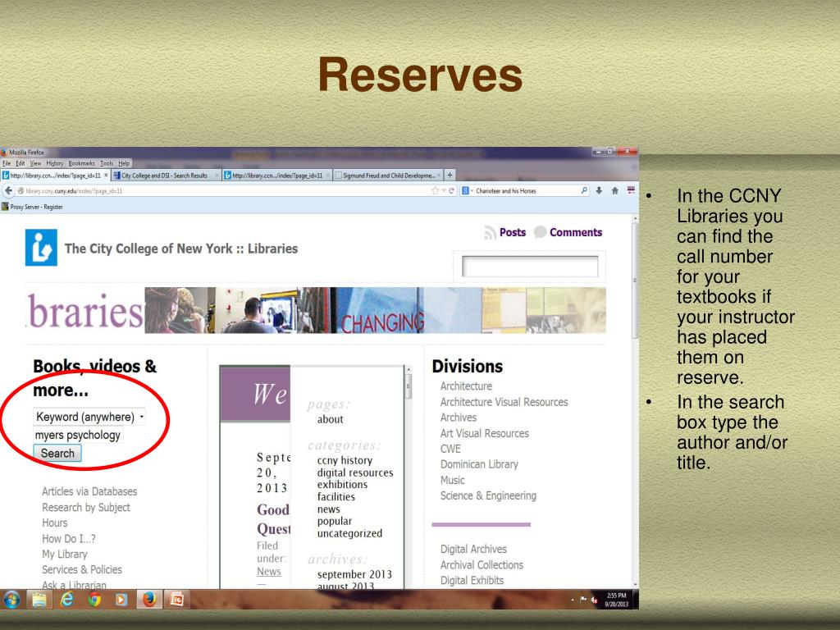840x630 pixels.
Task: Show hidden tray icons arrow
Action: click(572, 600)
